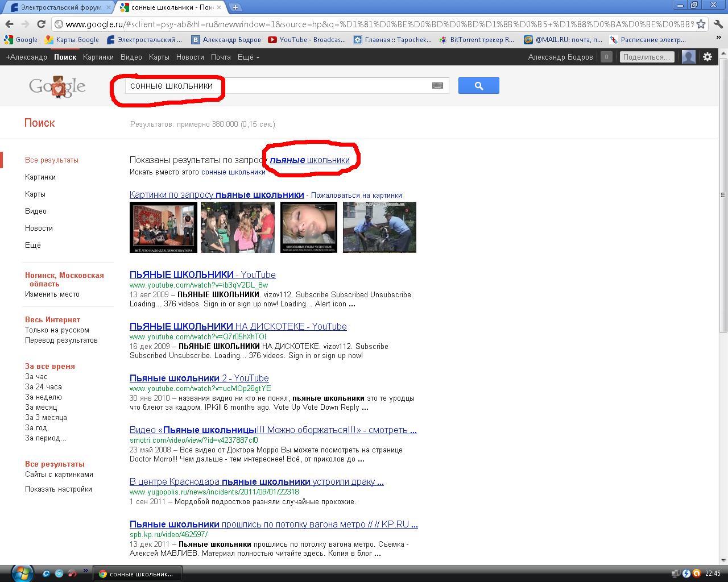Select Перевод результатов filter
The image size is (728, 582).
[x=61, y=340]
